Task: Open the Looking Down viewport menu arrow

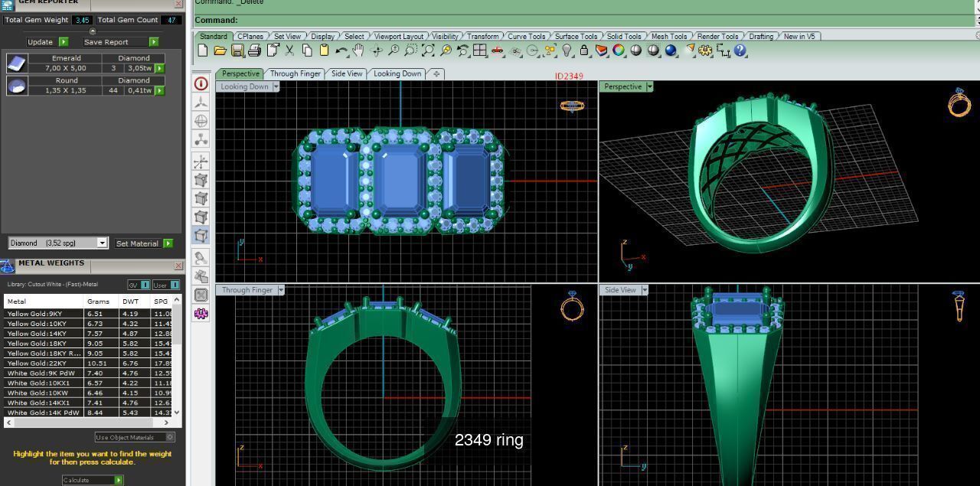Action: (x=276, y=86)
